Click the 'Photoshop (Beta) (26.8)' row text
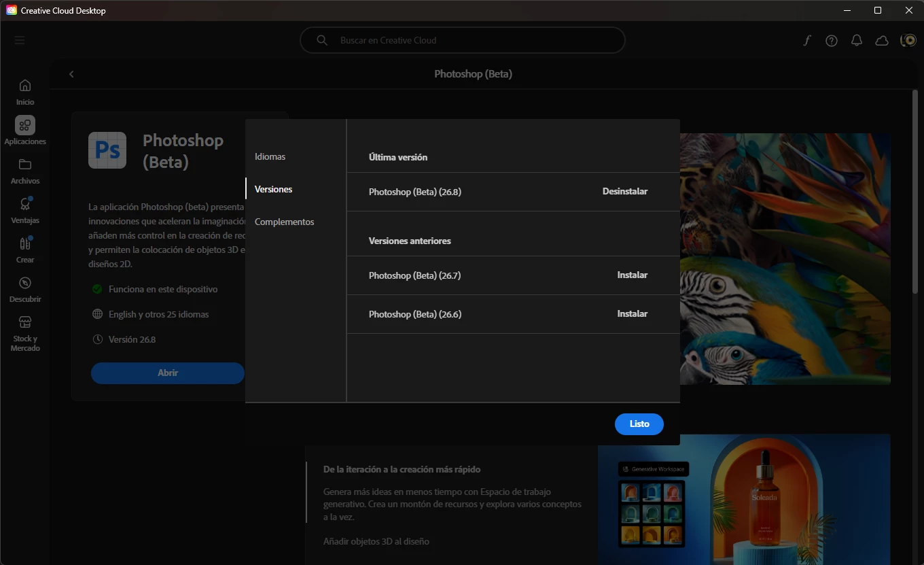This screenshot has width=924, height=565. (x=415, y=192)
